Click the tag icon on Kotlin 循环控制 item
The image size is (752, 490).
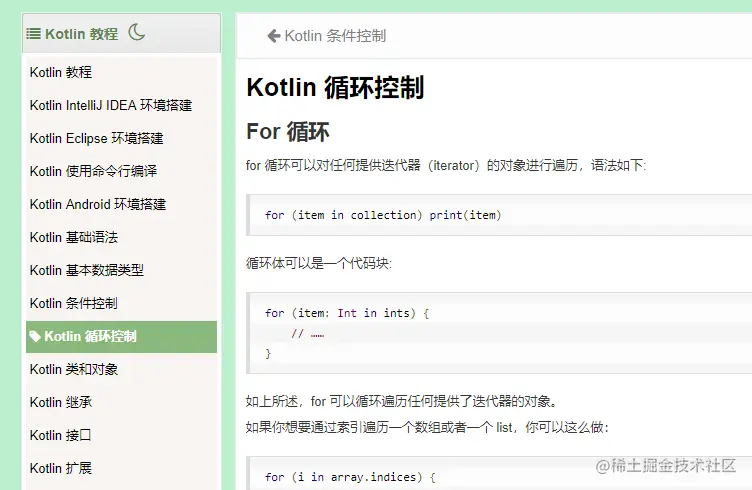(35, 337)
